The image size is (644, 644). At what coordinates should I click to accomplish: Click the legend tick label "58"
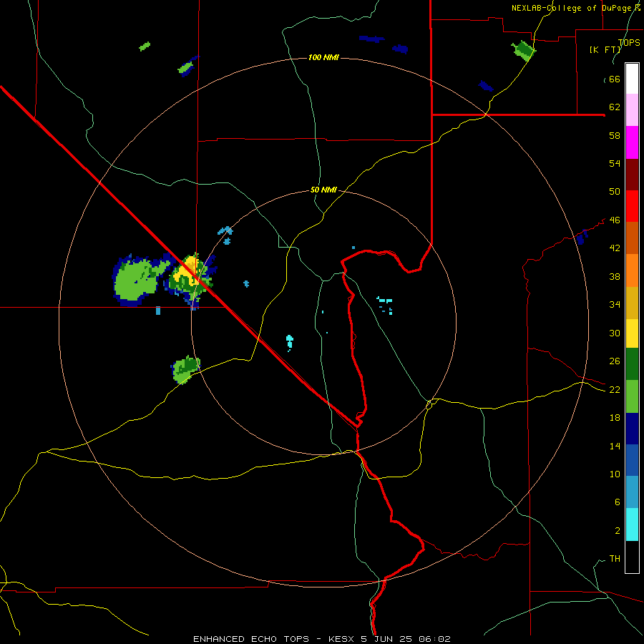(x=615, y=135)
